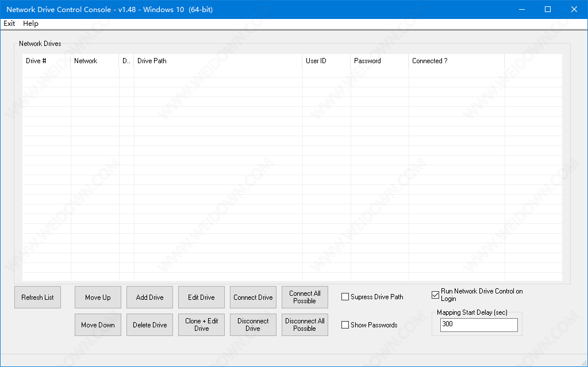The image size is (588, 367).
Task: Focus the Mapping Start Delay field
Action: point(479,325)
